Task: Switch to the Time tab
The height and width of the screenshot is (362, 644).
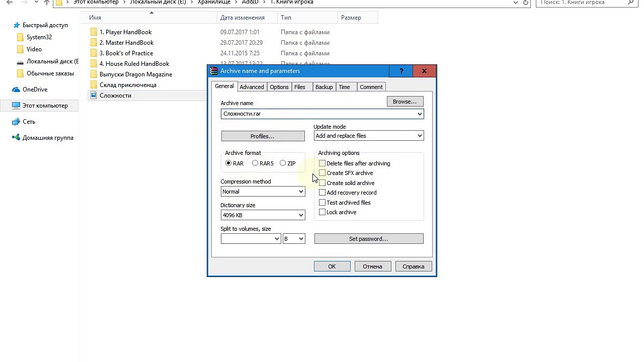Action: tap(344, 87)
